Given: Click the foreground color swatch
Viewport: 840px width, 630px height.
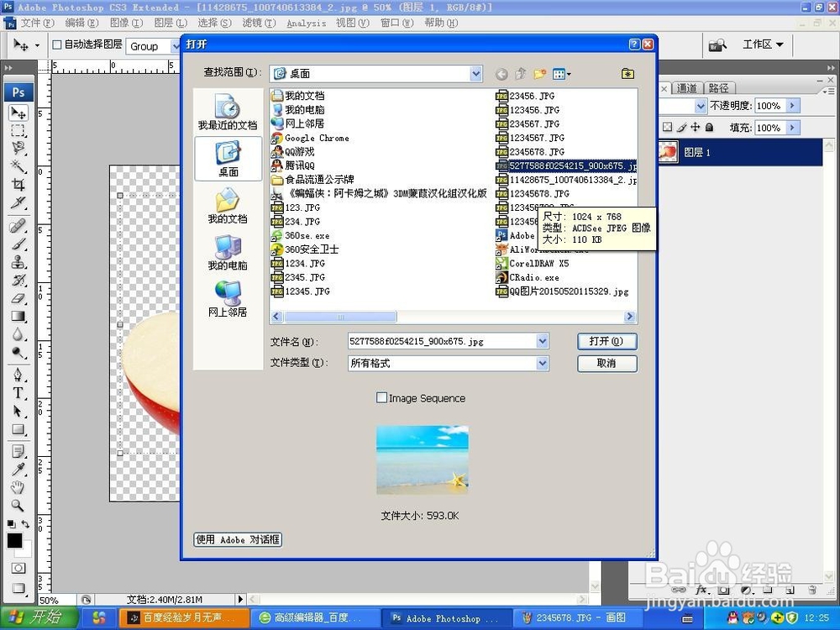Looking at the screenshot, I should (x=13, y=542).
